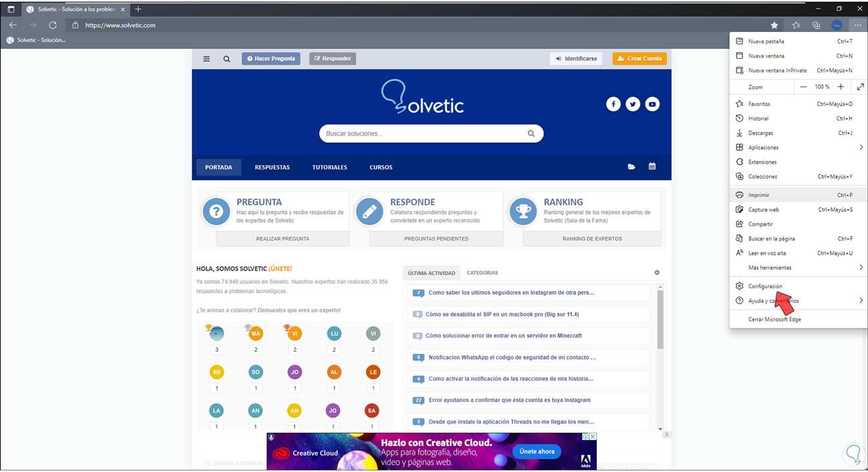Image resolution: width=868 pixels, height=472 pixels.
Task: Click Únete ahora in Creative Cloud ad
Action: click(537, 451)
